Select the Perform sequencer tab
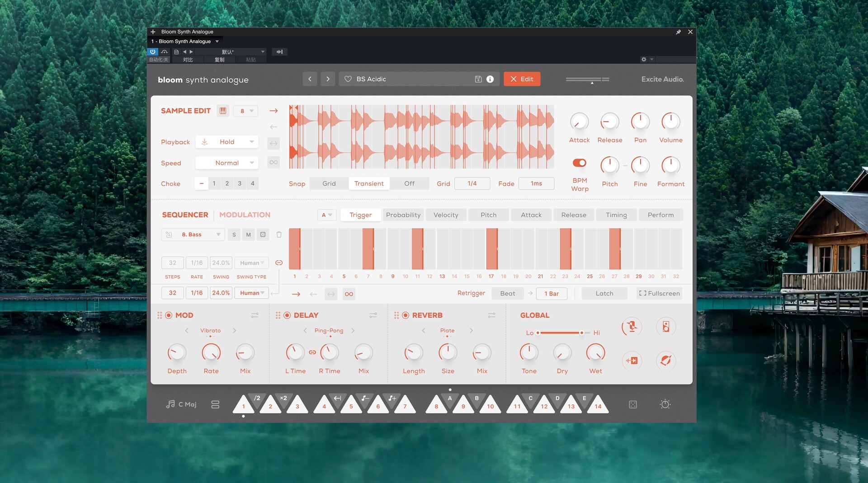This screenshot has height=483, width=868. [x=660, y=215]
